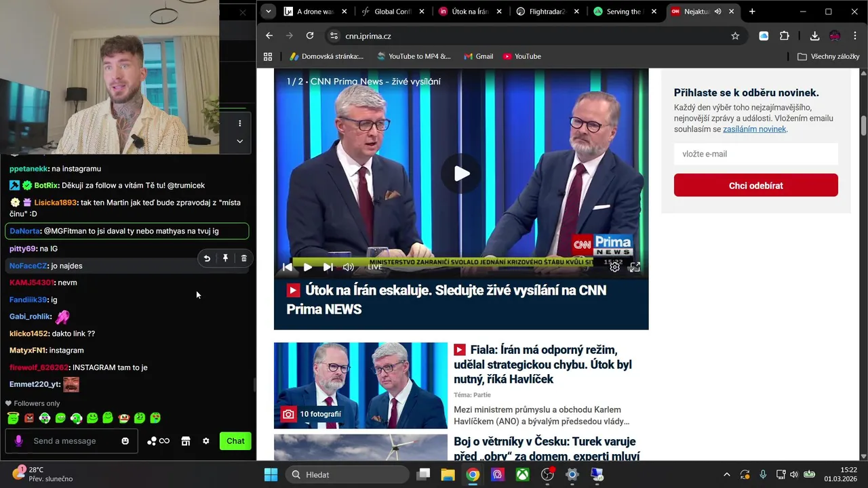Send message with green Chat button
Screen dimensions: 868x488
(x=235, y=441)
